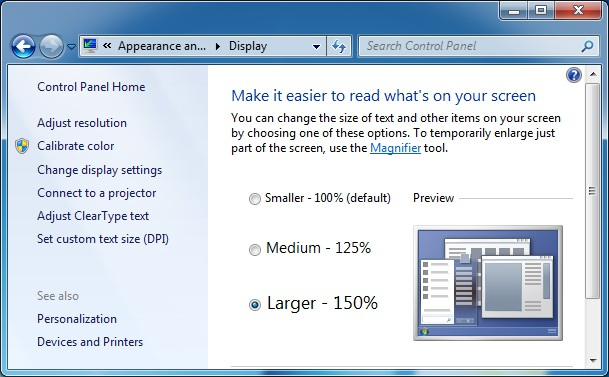Open the Magnifier tool link

(x=395, y=148)
